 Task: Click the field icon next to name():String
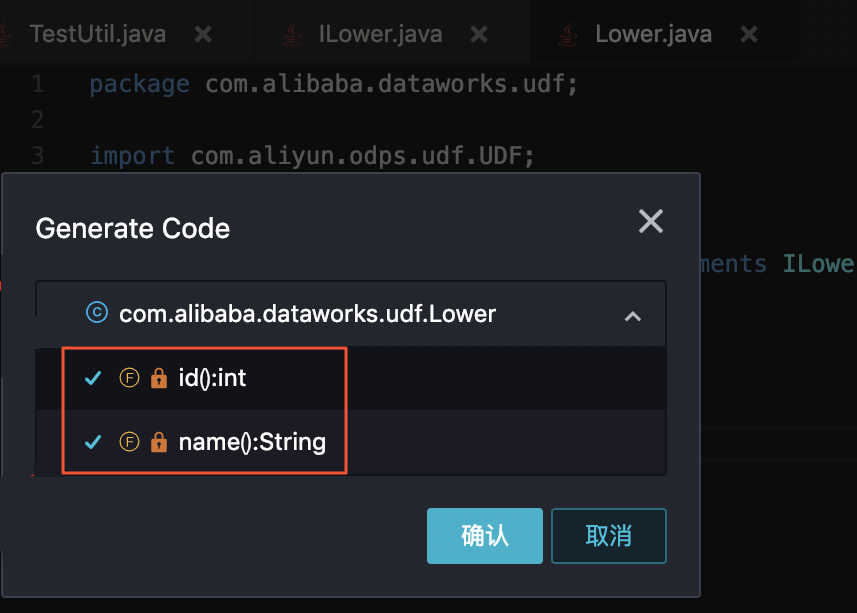point(130,441)
